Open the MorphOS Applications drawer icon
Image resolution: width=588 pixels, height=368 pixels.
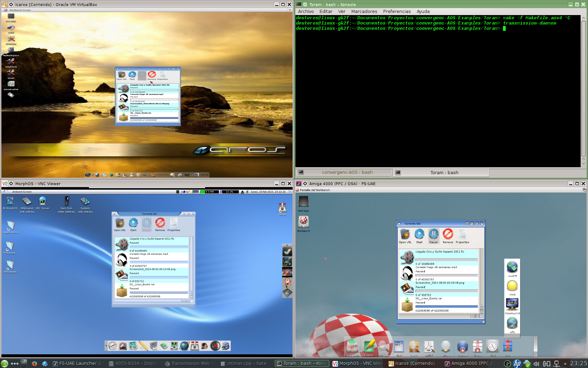tap(10, 227)
